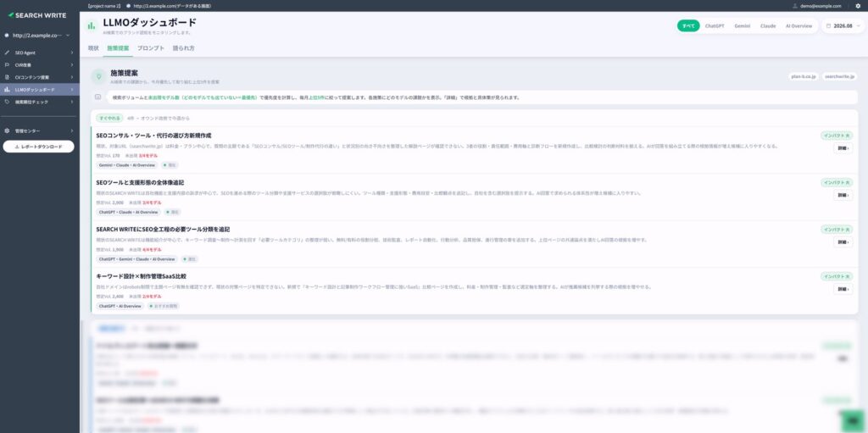Expand the LLMOダッシュボード sidebar chevron

pos(72,90)
